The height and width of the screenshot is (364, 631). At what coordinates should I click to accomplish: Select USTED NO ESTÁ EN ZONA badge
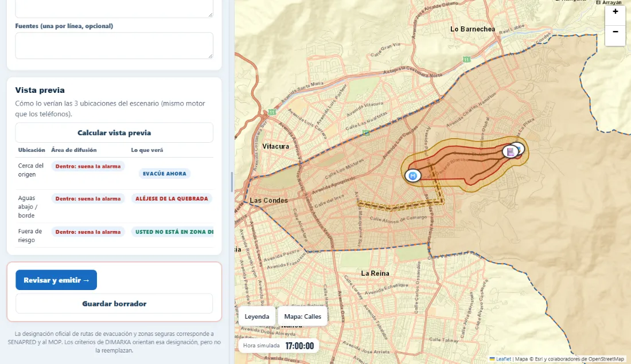173,232
